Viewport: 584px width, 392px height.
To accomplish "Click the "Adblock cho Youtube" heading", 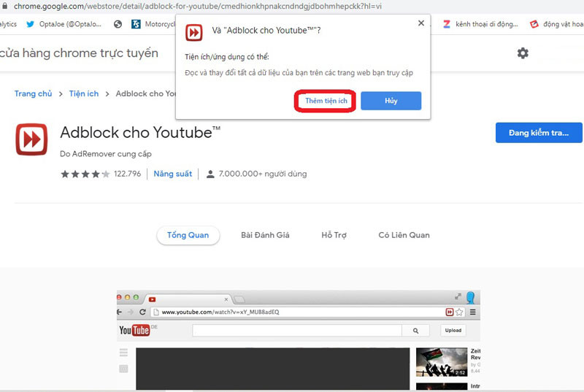I will [140, 133].
